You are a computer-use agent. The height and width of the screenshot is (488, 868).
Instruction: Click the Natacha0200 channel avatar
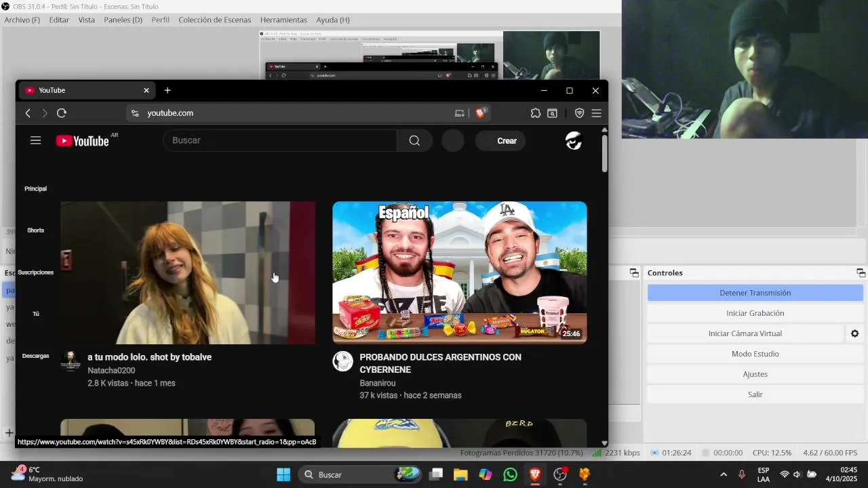point(71,361)
